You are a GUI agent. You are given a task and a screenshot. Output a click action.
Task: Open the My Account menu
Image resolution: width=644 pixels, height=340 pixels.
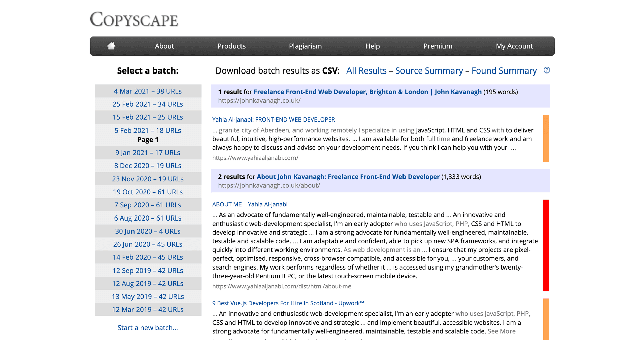click(514, 46)
